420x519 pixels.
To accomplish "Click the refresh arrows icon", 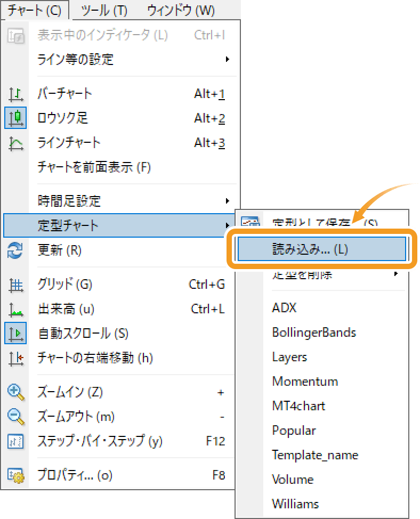I will [15, 250].
